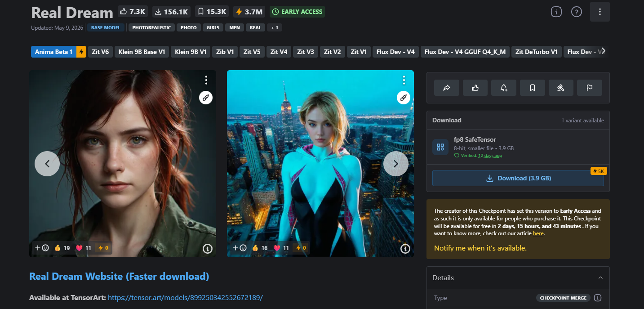Like red-haired portrait showing 19 thumbs

click(x=62, y=248)
